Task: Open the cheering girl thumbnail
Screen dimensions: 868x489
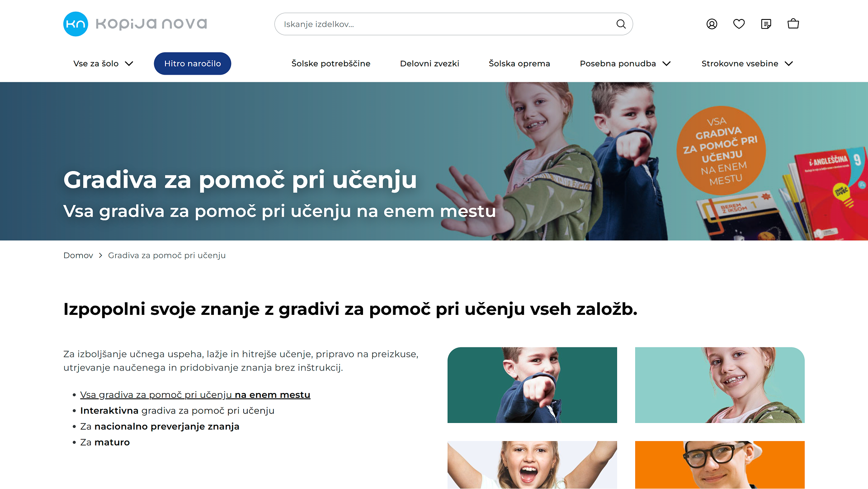Action: coord(532,465)
